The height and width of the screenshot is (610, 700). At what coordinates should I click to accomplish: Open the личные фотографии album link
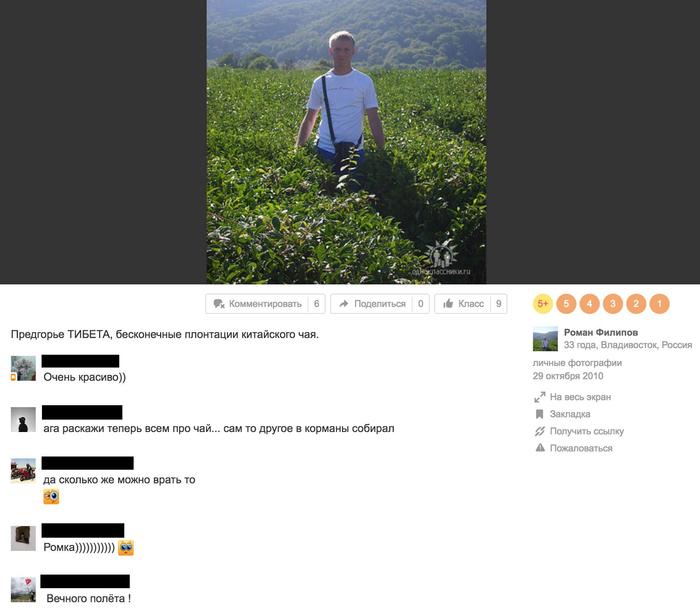click(577, 363)
